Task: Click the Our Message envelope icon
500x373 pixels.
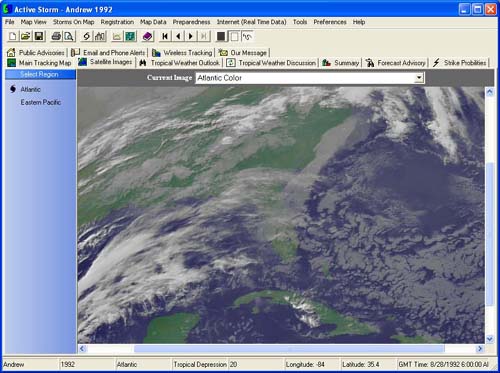Action: coord(223,52)
